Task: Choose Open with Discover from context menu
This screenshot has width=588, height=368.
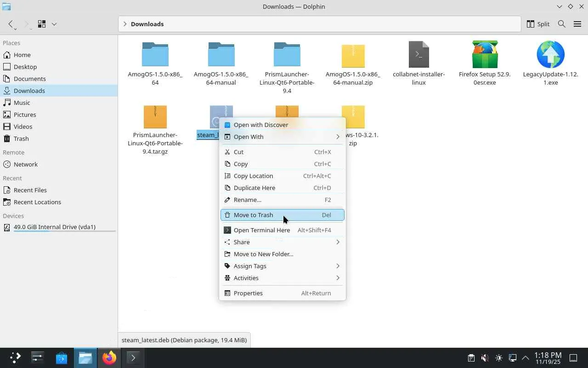Action: tap(283, 125)
